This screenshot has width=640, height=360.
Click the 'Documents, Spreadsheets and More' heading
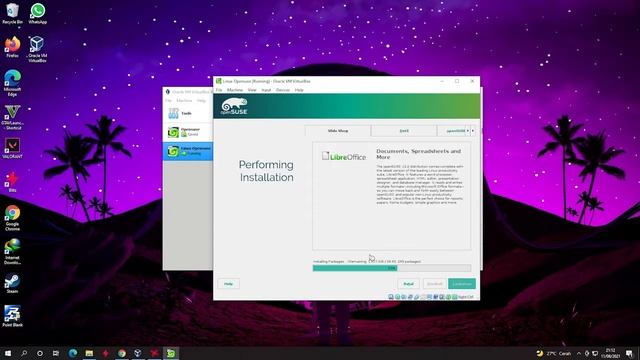pos(418,154)
